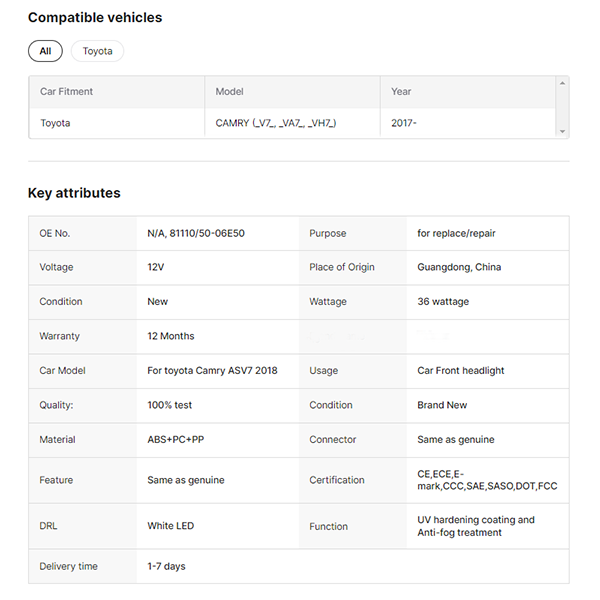Click the Model column header
Image resolution: width=600 pixels, height=600 pixels.
pyautogui.click(x=230, y=92)
